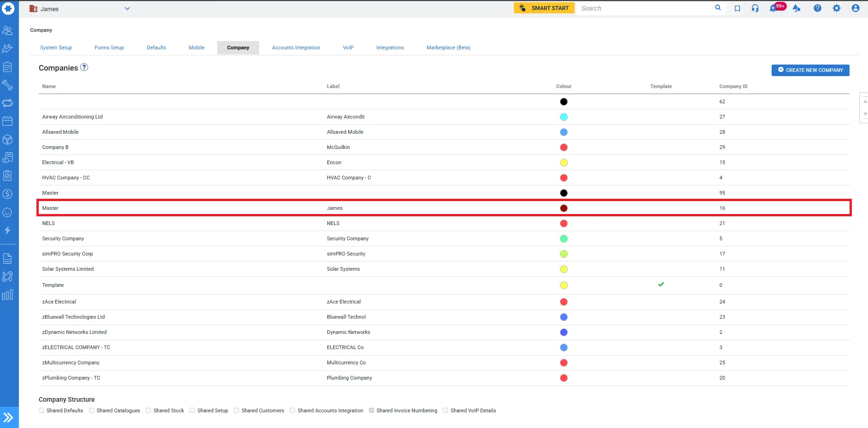This screenshot has width=868, height=428.
Task: Open Allsaved Mobile company row
Action: tap(444, 132)
